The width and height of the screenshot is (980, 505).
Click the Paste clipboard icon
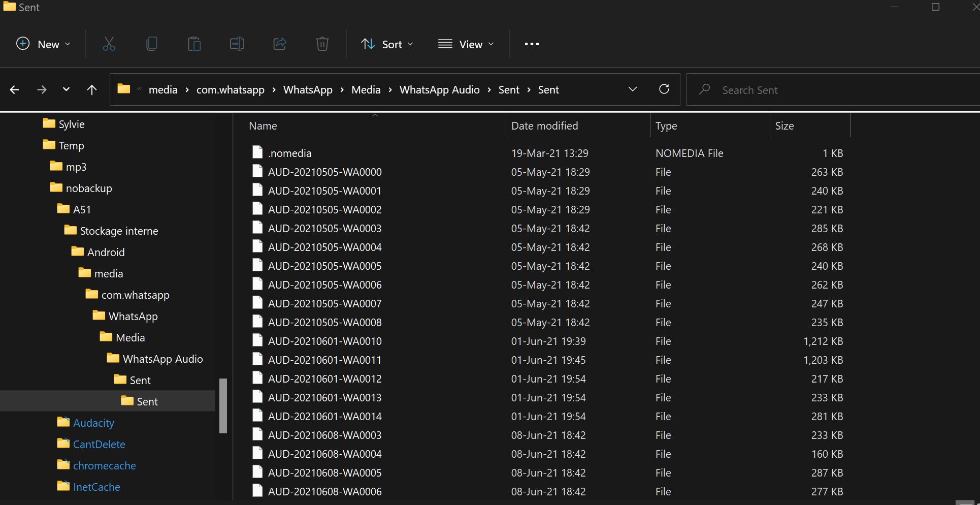(194, 44)
